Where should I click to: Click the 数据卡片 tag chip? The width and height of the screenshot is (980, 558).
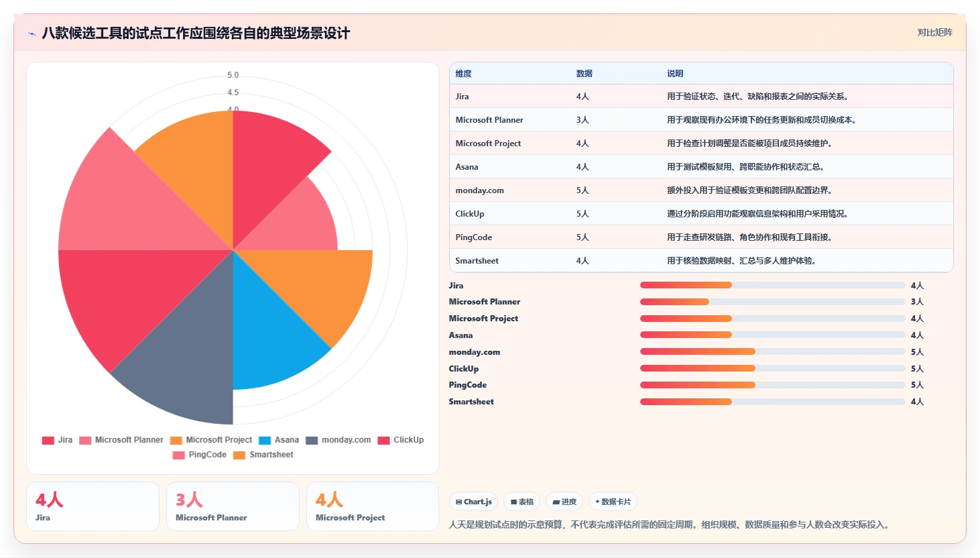click(613, 502)
